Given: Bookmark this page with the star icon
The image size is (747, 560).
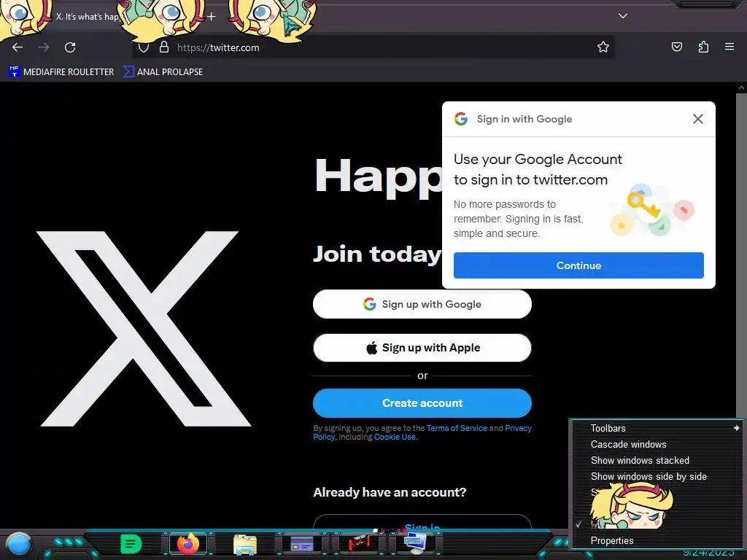Looking at the screenshot, I should [603, 47].
